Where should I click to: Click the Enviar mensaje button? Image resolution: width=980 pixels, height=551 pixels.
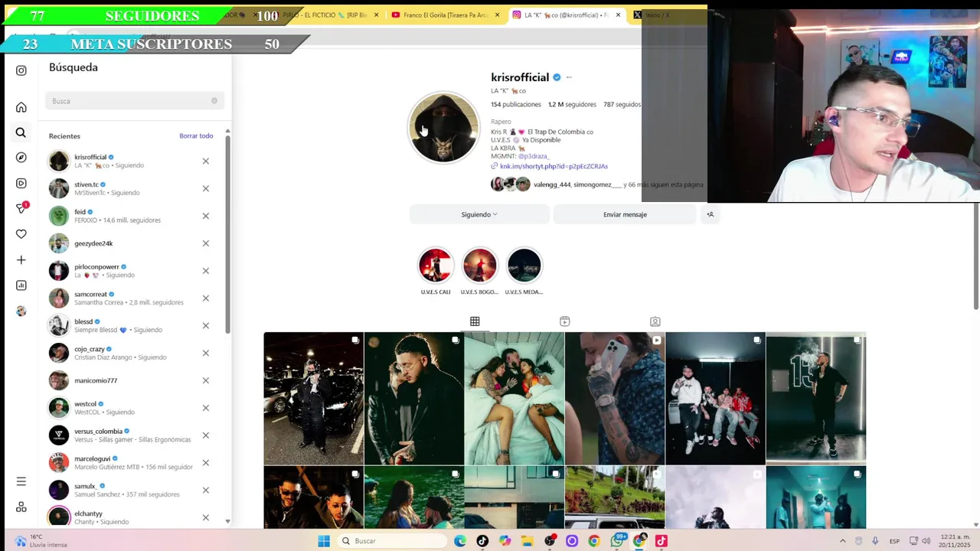pos(625,214)
